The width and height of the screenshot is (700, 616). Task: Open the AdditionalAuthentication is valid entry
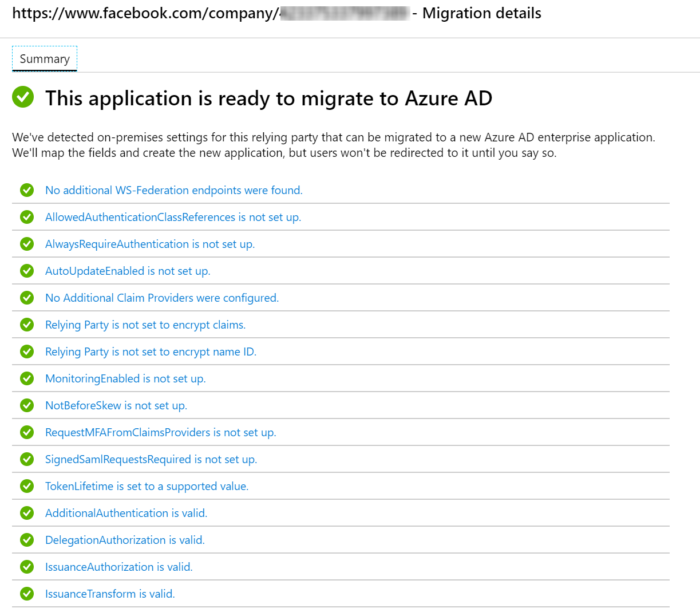tap(126, 513)
